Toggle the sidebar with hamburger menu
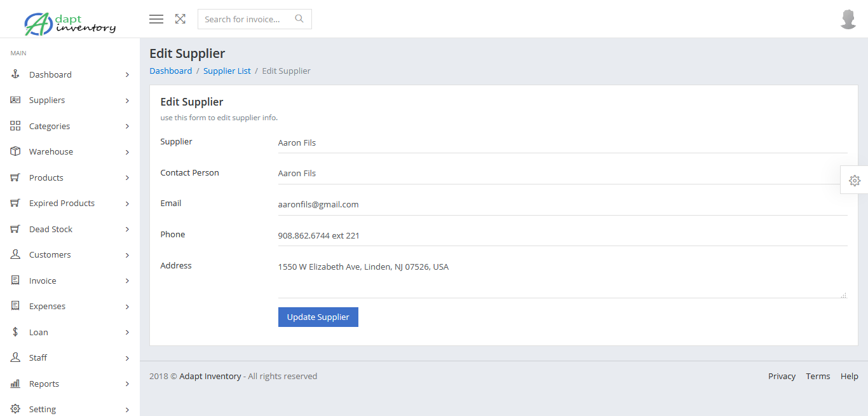 pyautogui.click(x=156, y=19)
